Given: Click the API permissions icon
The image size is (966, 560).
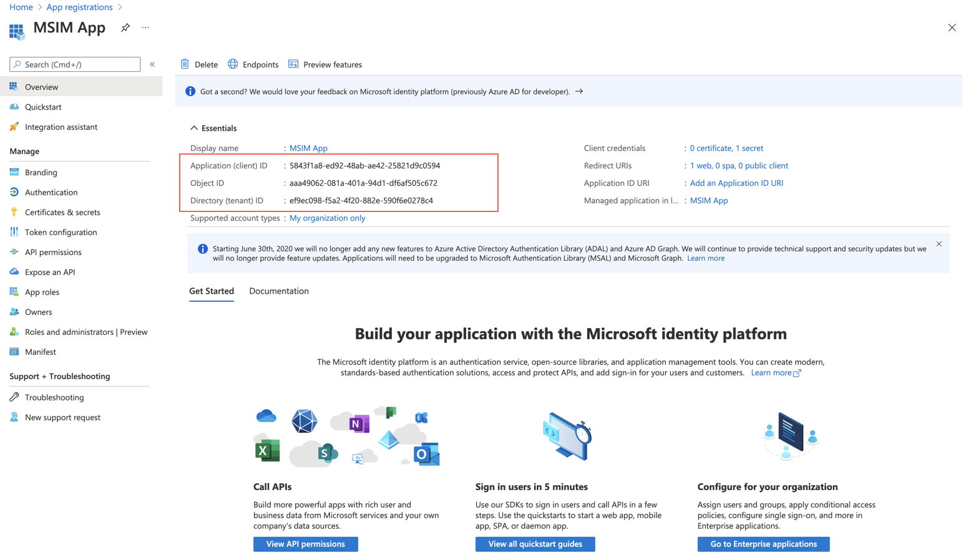Looking at the screenshot, I should click(14, 252).
